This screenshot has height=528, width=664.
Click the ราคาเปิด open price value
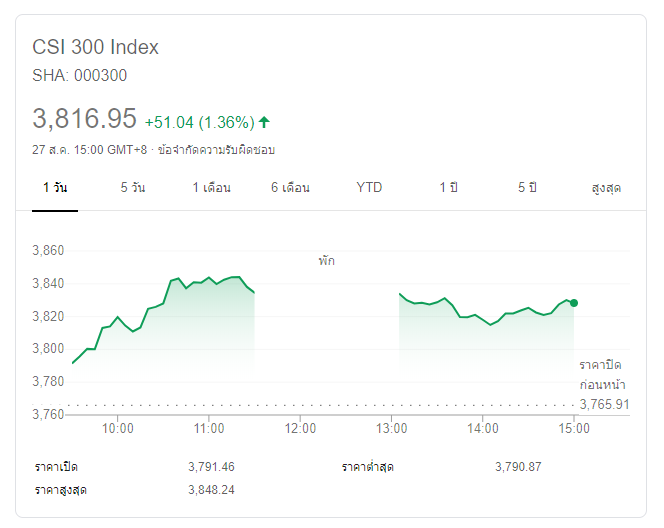pyautogui.click(x=211, y=467)
